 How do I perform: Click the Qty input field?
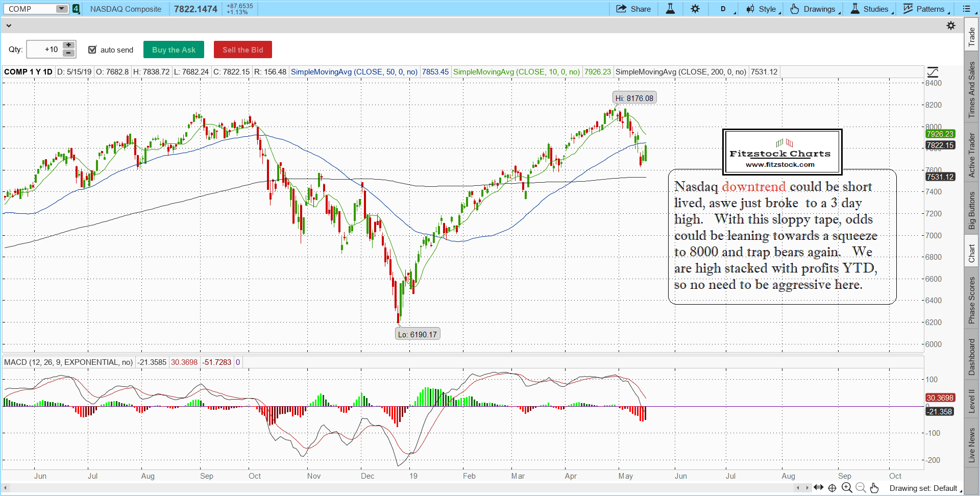tap(44, 49)
